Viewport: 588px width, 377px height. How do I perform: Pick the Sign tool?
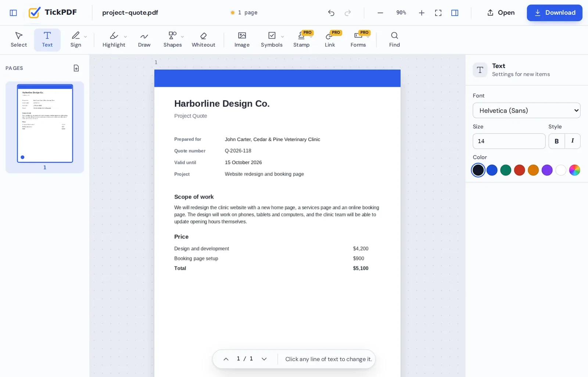pyautogui.click(x=76, y=40)
